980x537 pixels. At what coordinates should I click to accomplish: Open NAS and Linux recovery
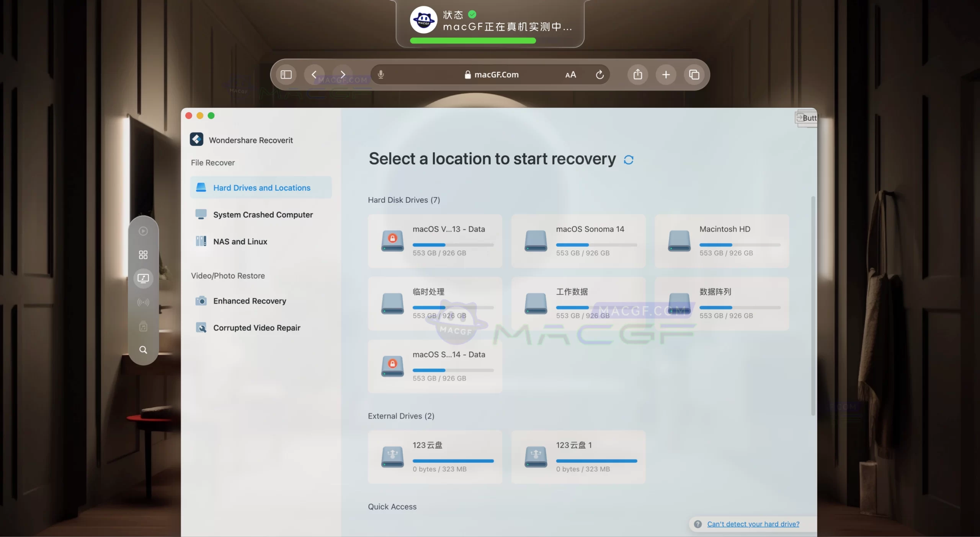coord(240,241)
